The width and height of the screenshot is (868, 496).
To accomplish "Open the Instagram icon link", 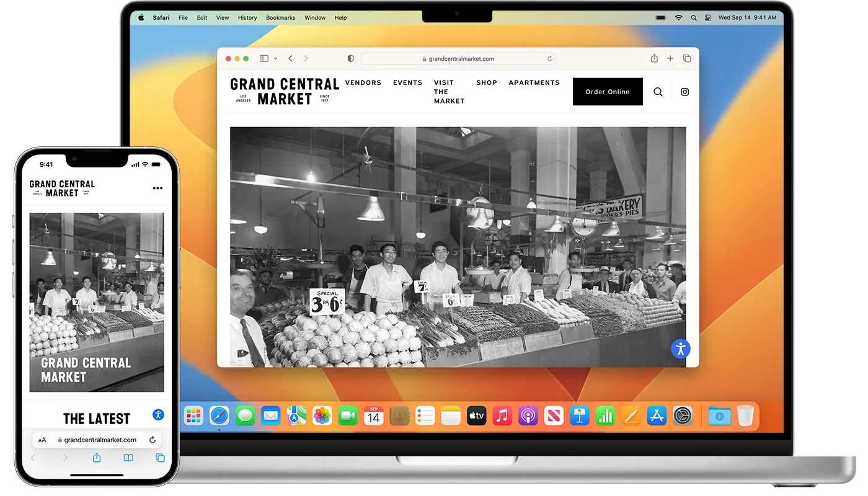I will 684,92.
